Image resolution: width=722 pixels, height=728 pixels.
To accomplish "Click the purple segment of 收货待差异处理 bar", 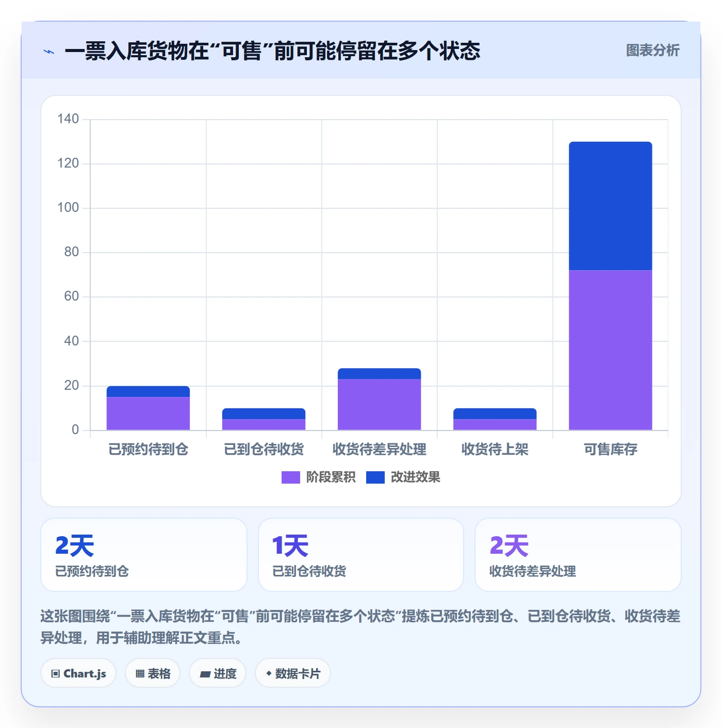I will pos(379,405).
